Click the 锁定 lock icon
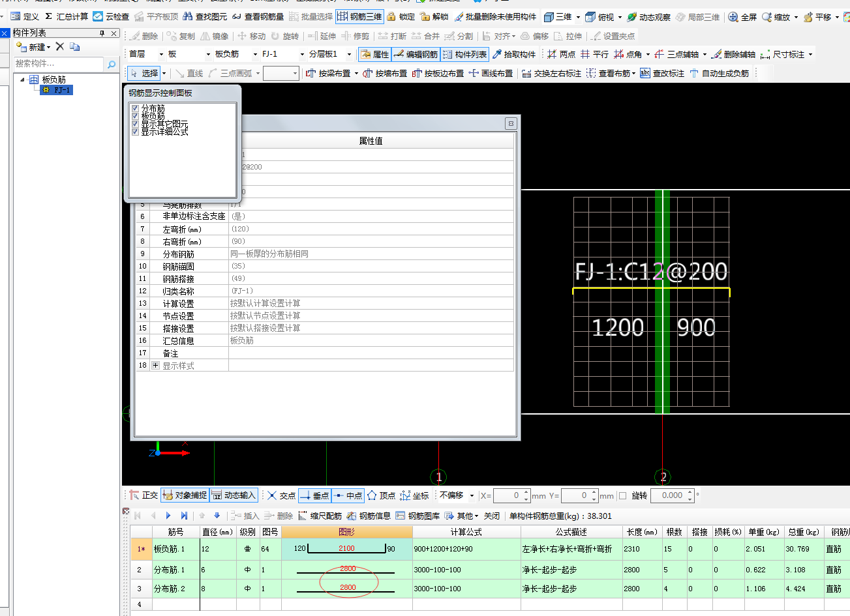 pos(401,17)
